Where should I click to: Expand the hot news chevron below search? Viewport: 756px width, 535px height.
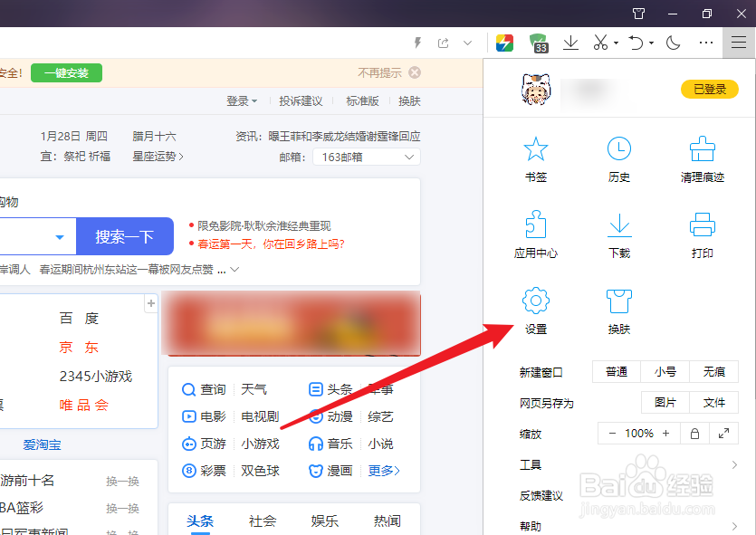click(x=234, y=270)
